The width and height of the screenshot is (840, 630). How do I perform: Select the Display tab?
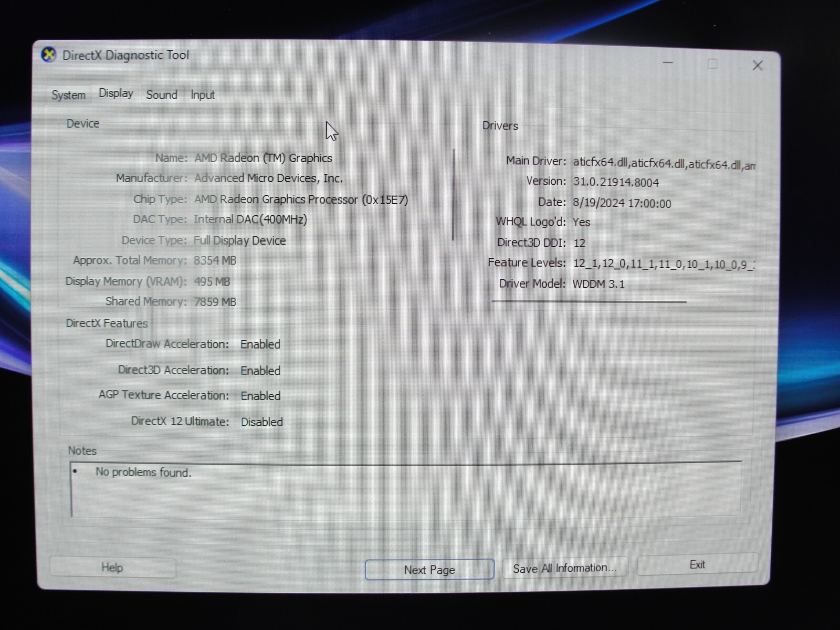[115, 93]
